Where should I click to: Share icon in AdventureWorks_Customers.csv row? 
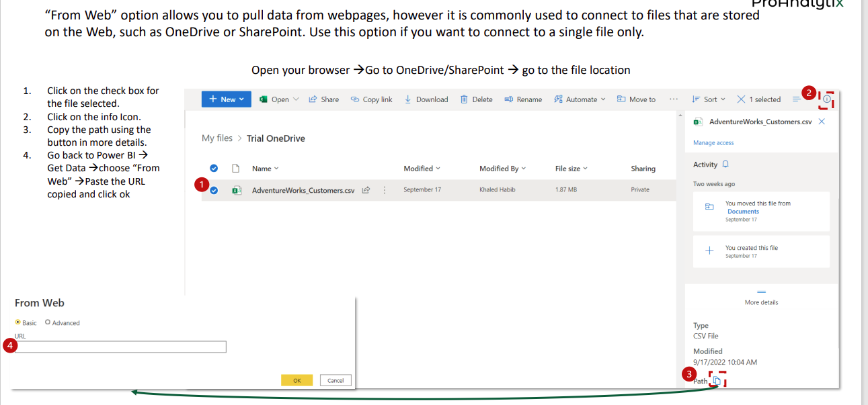pos(366,190)
